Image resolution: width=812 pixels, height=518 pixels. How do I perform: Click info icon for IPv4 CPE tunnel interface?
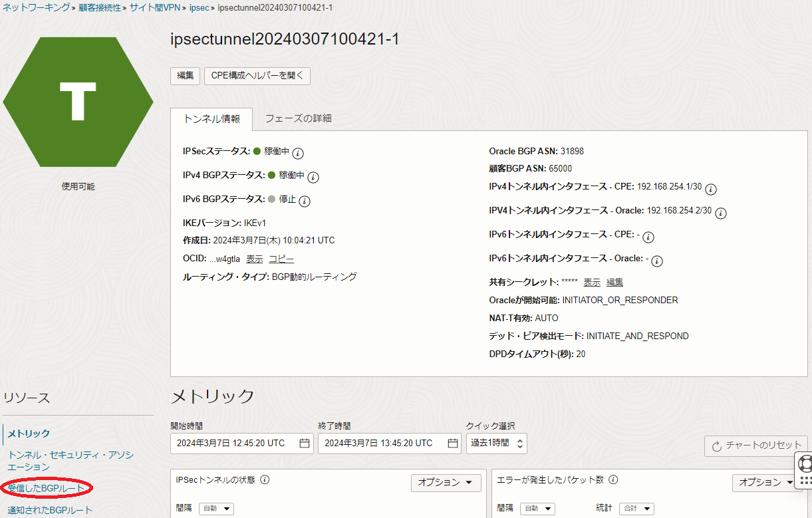711,189
